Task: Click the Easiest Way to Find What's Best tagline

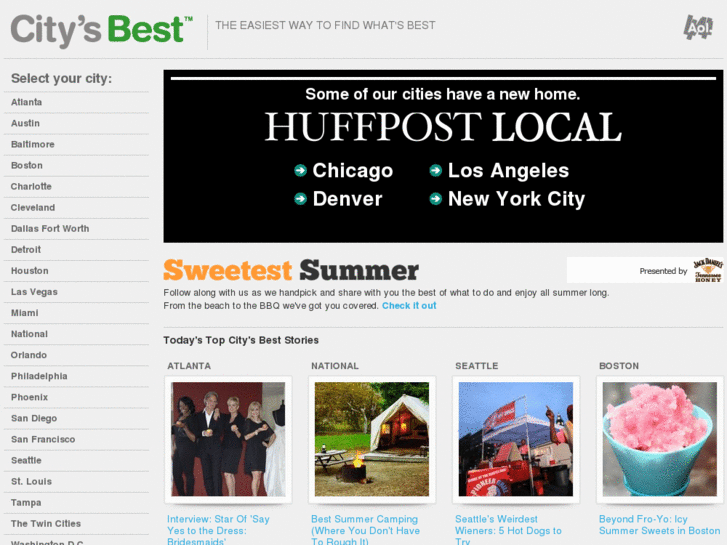Action: point(325,26)
